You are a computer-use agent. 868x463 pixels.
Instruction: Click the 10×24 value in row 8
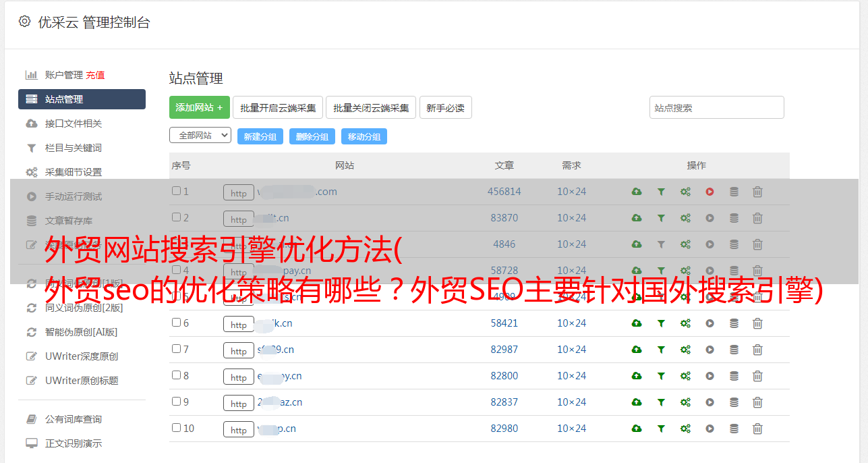572,376
